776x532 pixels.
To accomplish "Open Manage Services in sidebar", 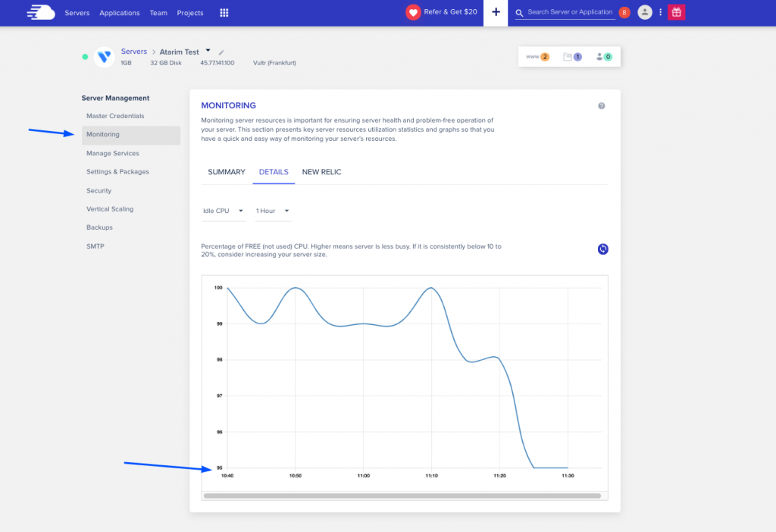I will (113, 153).
